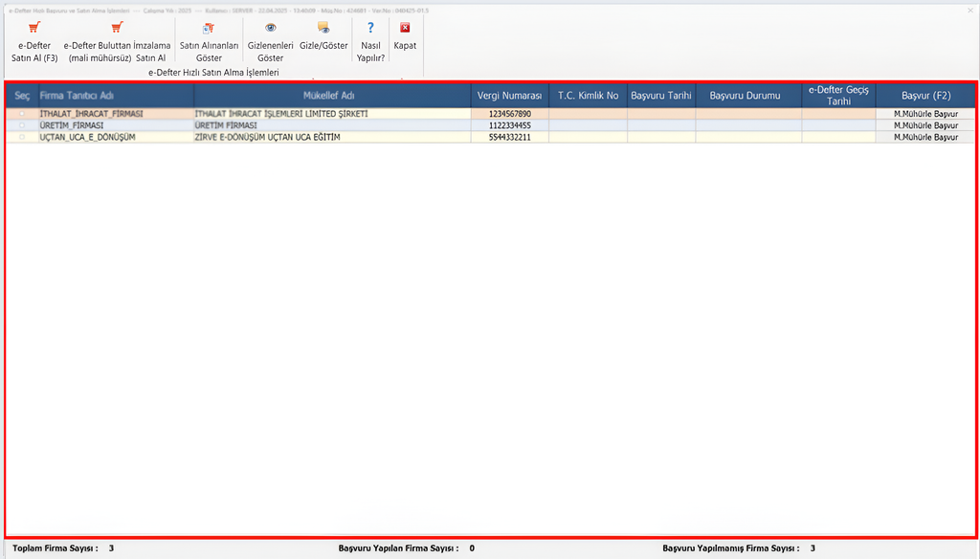This screenshot has width=980, height=559.
Task: Select the İTHALAT_İHRACAT_FİRMASI firm name cell
Action: (116, 114)
